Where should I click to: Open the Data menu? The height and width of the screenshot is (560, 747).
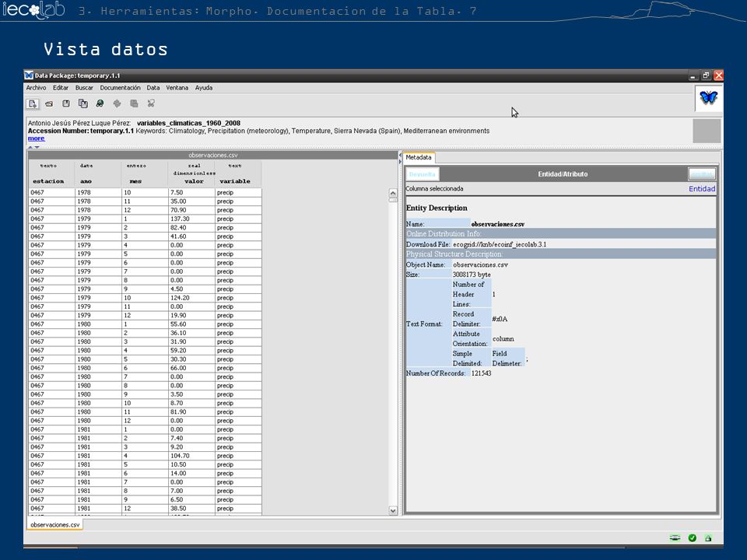(x=153, y=88)
